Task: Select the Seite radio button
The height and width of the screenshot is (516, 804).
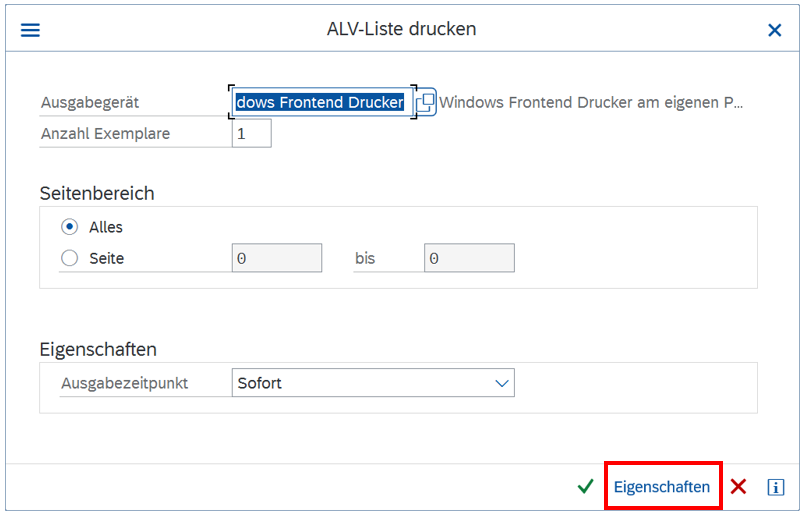Action: pyautogui.click(x=69, y=258)
